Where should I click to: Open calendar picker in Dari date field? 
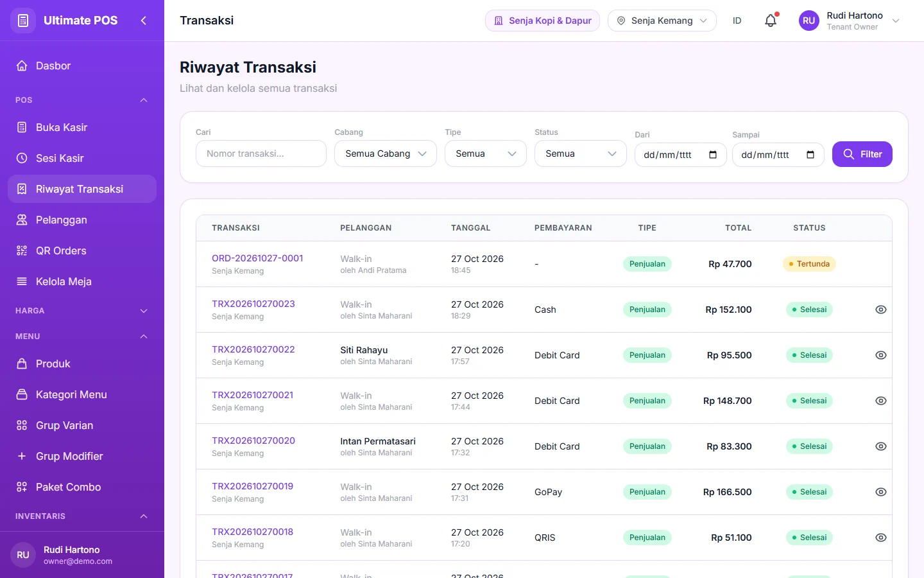point(713,155)
